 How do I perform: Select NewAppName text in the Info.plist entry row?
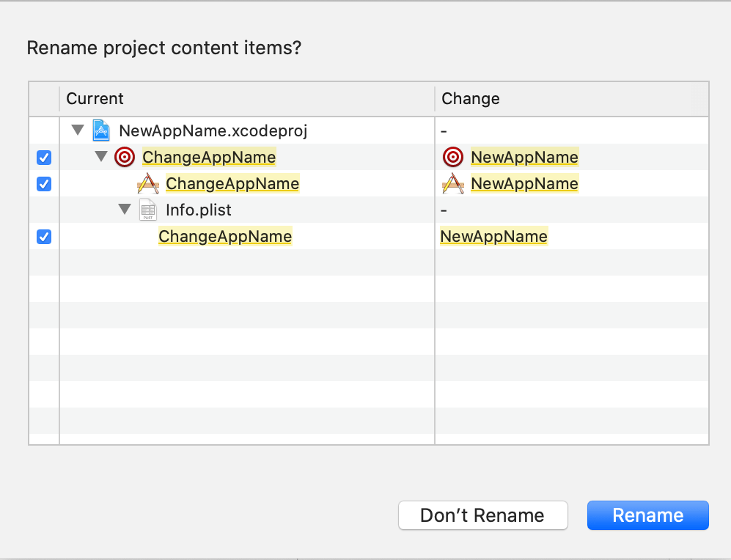[x=493, y=236]
